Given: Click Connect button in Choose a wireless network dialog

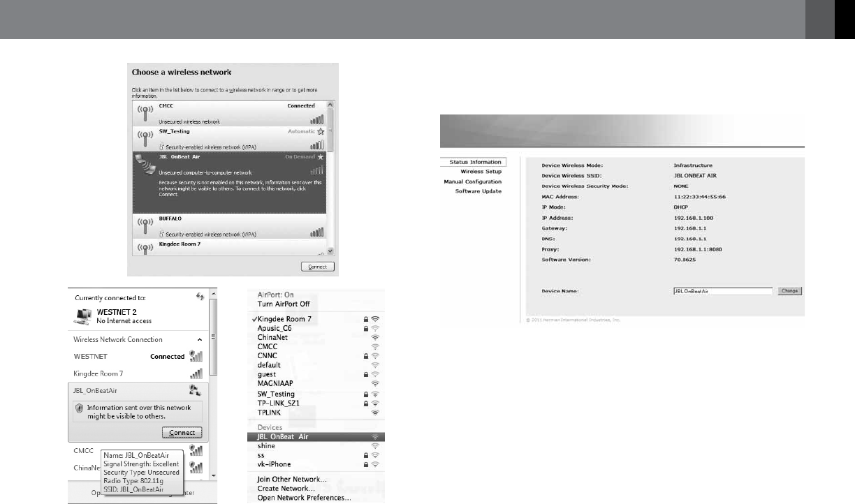Looking at the screenshot, I should tap(318, 267).
